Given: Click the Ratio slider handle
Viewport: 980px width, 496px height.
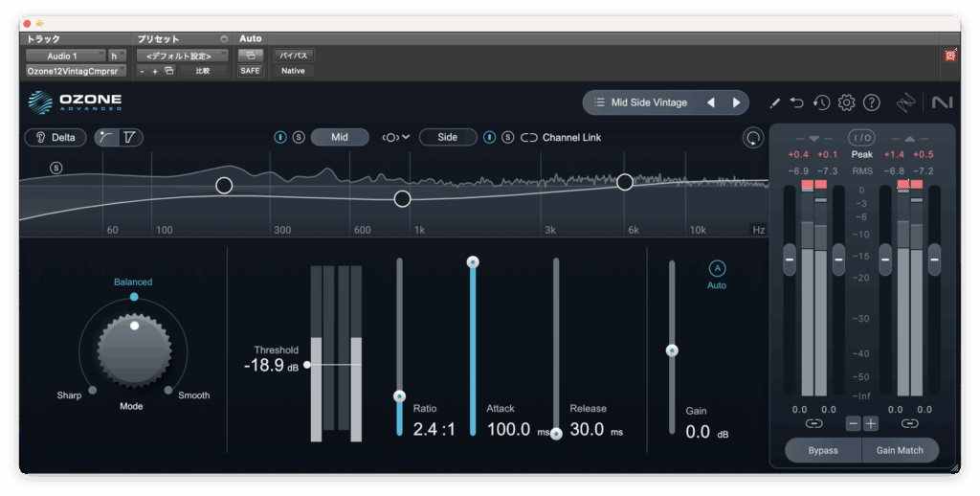Looking at the screenshot, I should [x=400, y=395].
